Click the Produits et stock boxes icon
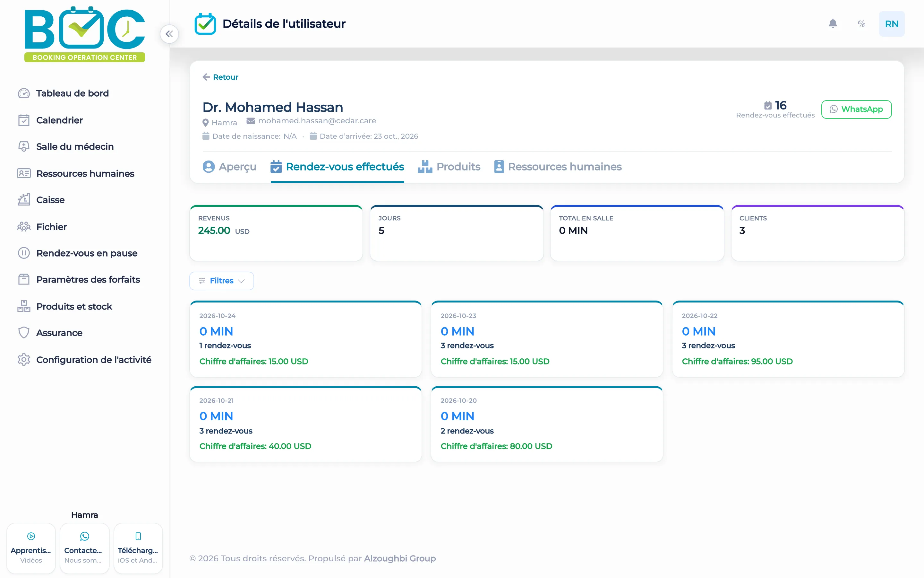 (24, 306)
